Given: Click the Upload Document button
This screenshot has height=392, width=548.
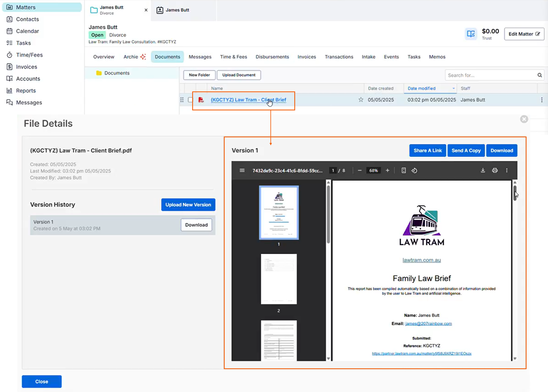Looking at the screenshot, I should point(239,75).
